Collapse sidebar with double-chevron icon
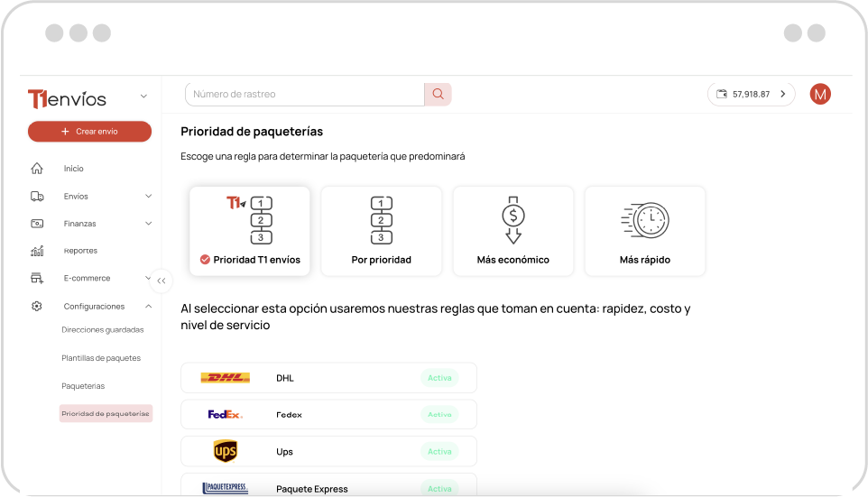This screenshot has width=868, height=497. [162, 281]
